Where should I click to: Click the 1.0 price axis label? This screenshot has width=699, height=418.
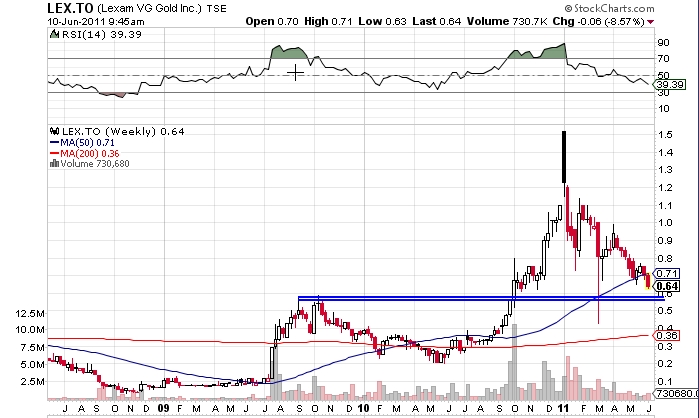(x=665, y=223)
